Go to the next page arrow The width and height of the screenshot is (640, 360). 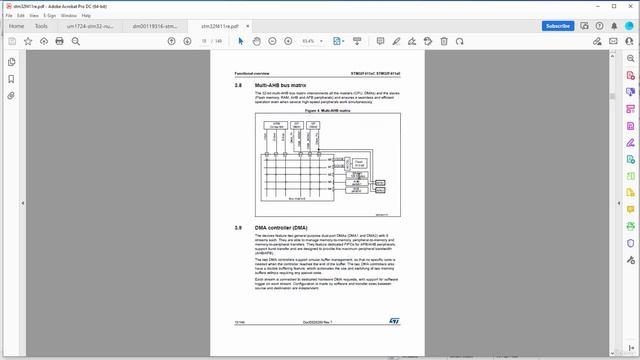pyautogui.click(x=187, y=41)
